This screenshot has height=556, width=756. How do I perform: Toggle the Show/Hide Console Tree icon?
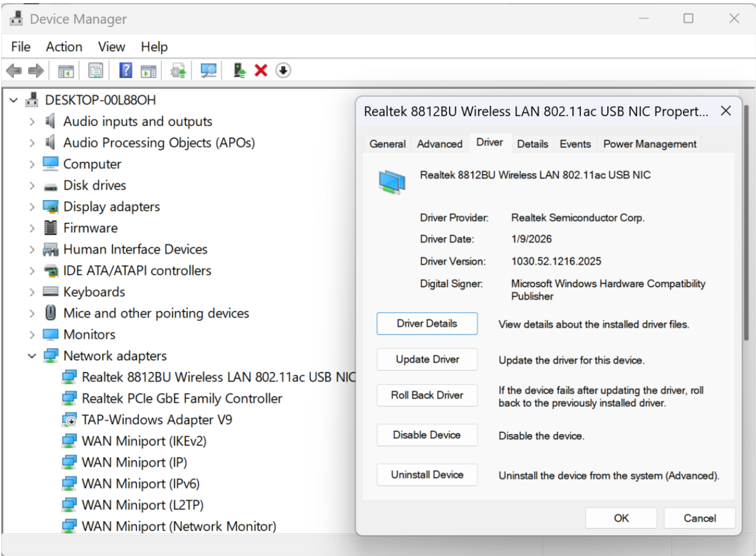(66, 71)
